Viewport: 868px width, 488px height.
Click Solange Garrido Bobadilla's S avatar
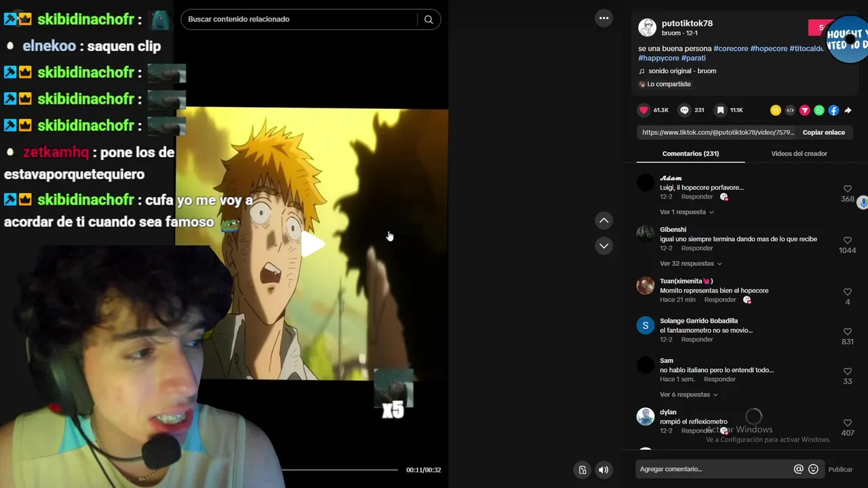coord(645,326)
